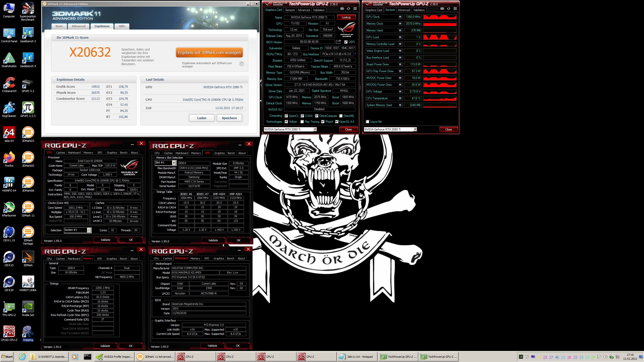The width and height of the screenshot is (644, 362).
Task: Open the Validation tab in left GPU-Z window
Action: click(319, 10)
